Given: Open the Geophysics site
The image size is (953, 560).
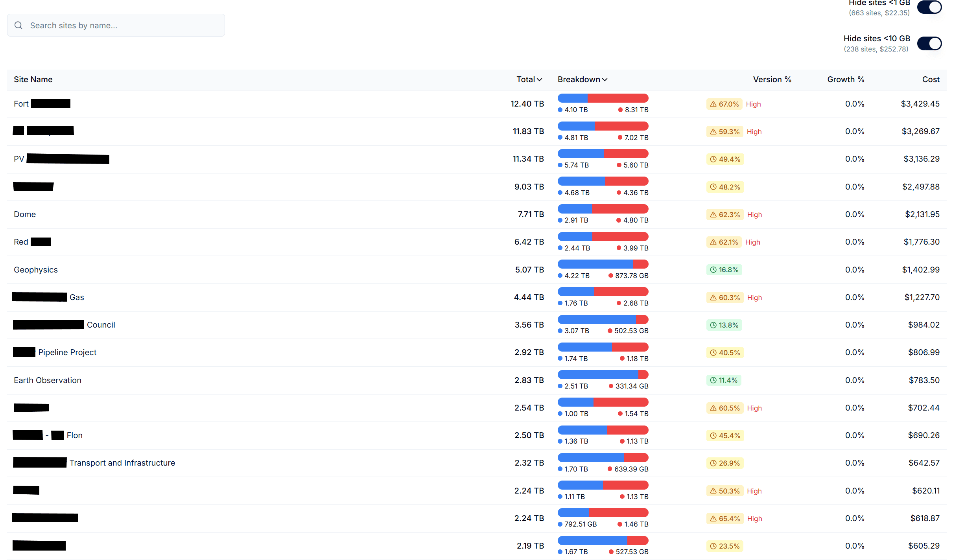Looking at the screenshot, I should pos(36,270).
